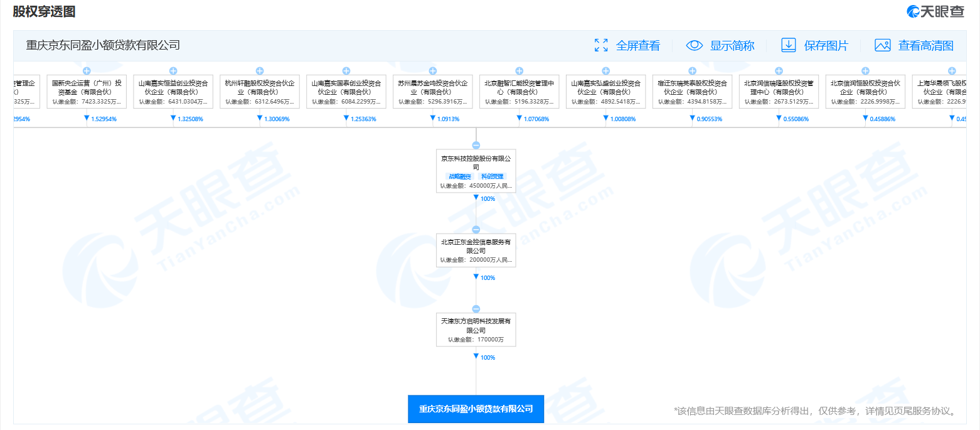This screenshot has height=430, width=980.
Task: Expand plus node above 上海华晟领飞股权
Action: pyautogui.click(x=952, y=71)
